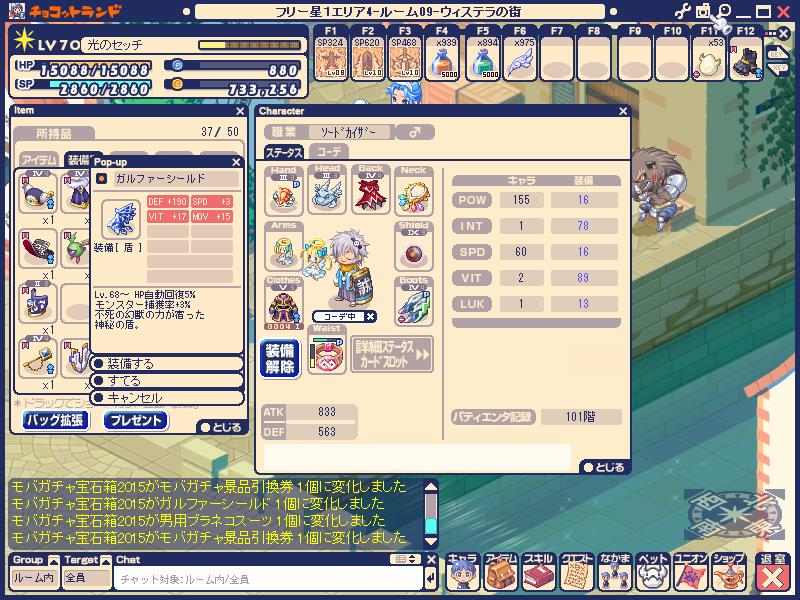Choose 装備する in the pop-up
This screenshot has width=800, height=600.
coord(167,364)
